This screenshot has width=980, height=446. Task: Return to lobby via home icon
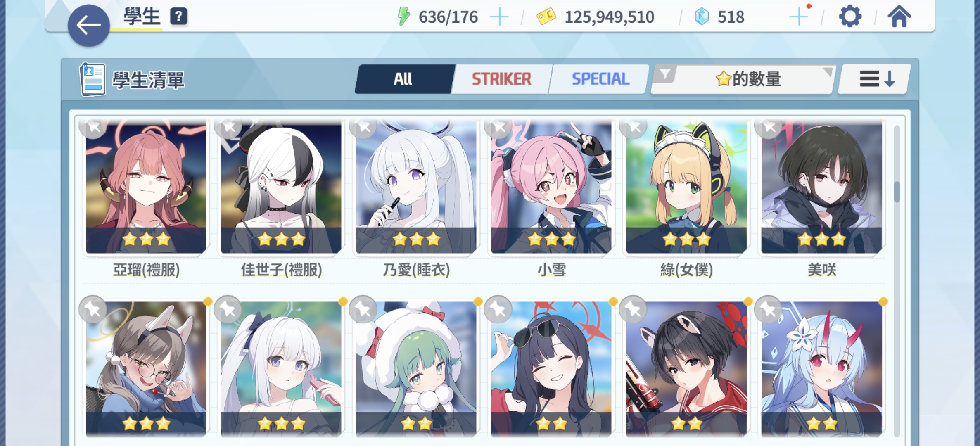pos(899,17)
